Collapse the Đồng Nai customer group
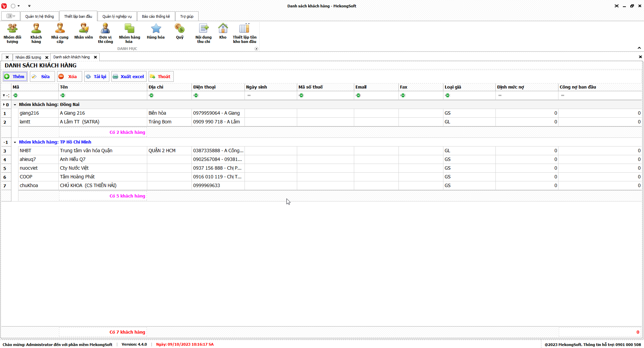Image resolution: width=644 pixels, height=348 pixels. 15,105
